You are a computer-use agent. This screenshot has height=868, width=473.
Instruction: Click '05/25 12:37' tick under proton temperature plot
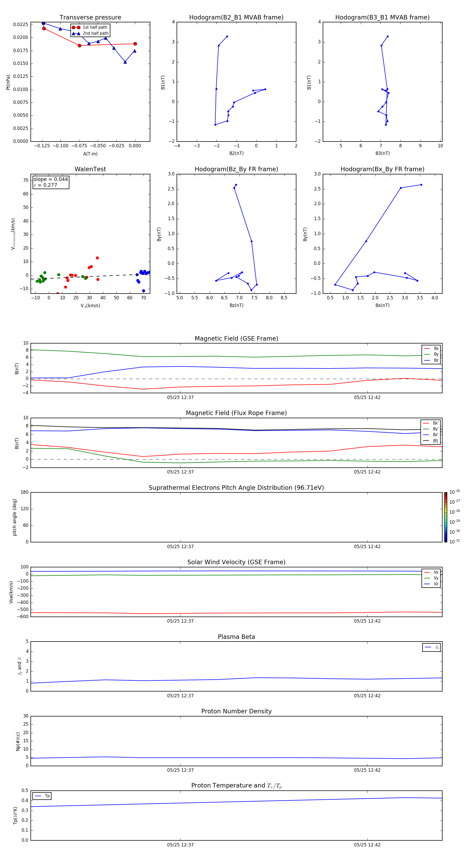pyautogui.click(x=181, y=845)
